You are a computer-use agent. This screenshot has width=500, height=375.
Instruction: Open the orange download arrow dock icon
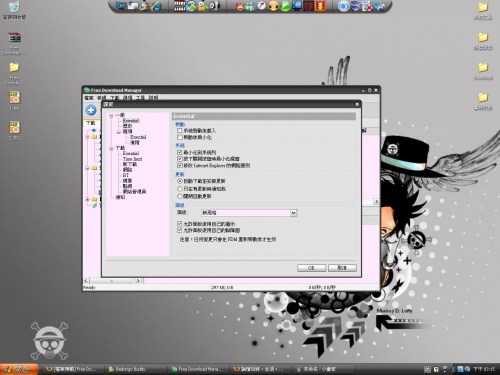(320, 6)
